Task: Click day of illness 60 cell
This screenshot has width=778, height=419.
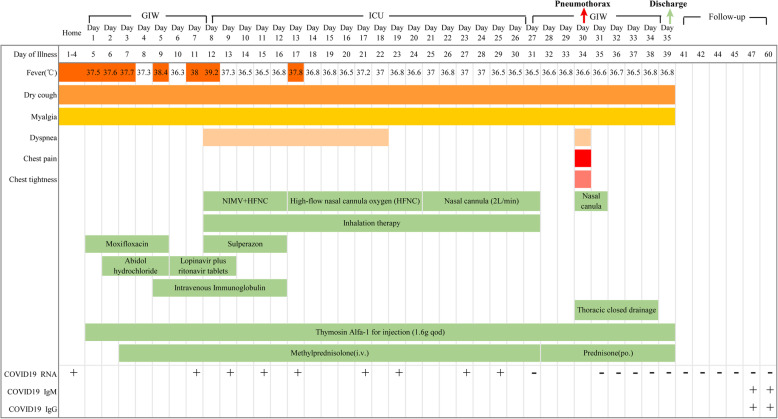Action: [x=768, y=54]
